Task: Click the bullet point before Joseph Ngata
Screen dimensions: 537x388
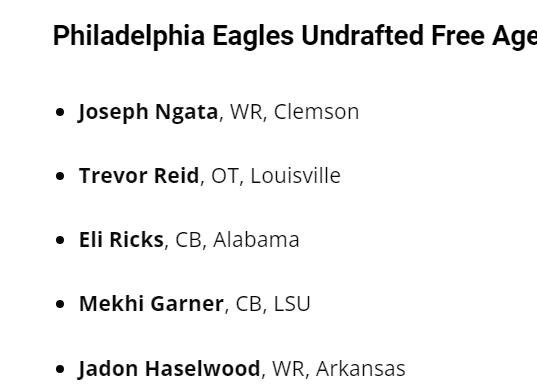Action: (x=60, y=112)
